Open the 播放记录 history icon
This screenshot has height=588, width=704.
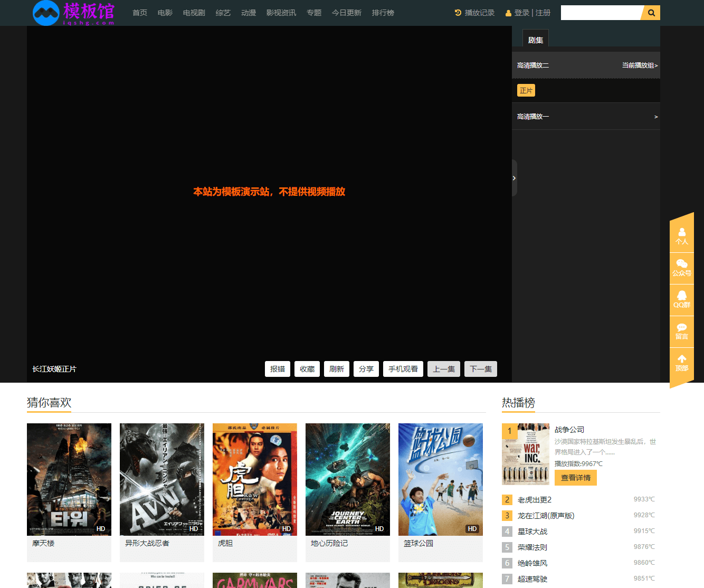click(458, 13)
